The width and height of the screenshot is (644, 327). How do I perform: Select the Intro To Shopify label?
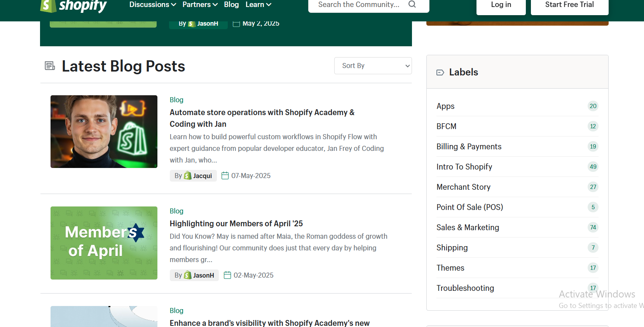(x=464, y=167)
